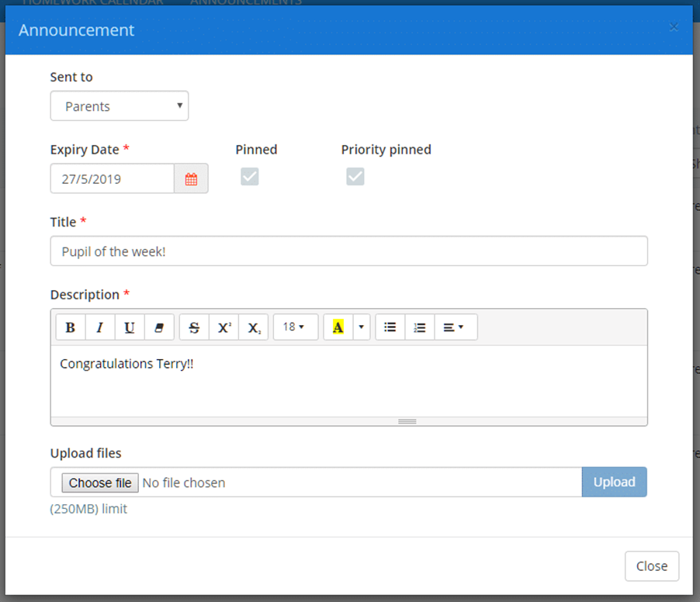This screenshot has width=700, height=602.
Task: Apply italic formatting
Action: pyautogui.click(x=99, y=327)
